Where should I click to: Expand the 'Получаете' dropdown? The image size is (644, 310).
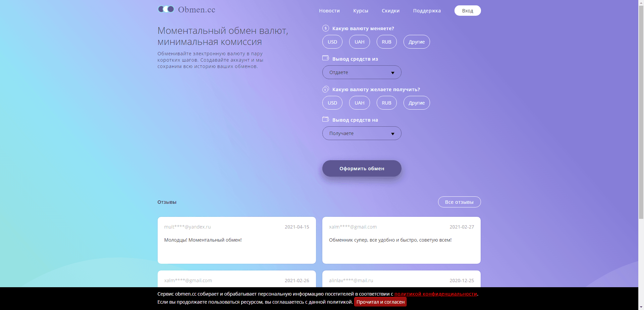(x=362, y=133)
